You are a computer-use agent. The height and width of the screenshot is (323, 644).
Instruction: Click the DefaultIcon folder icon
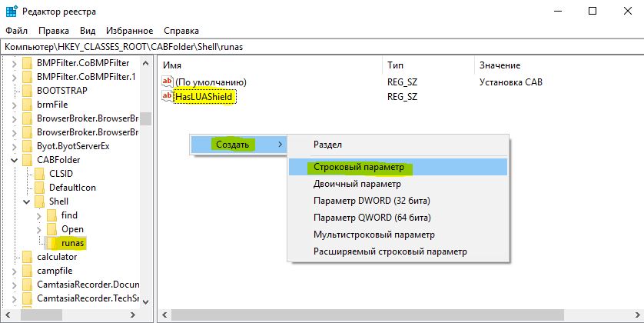coord(39,188)
